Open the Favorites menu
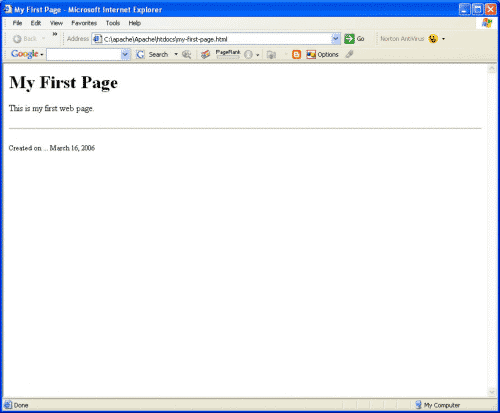500x413 pixels. point(84,23)
